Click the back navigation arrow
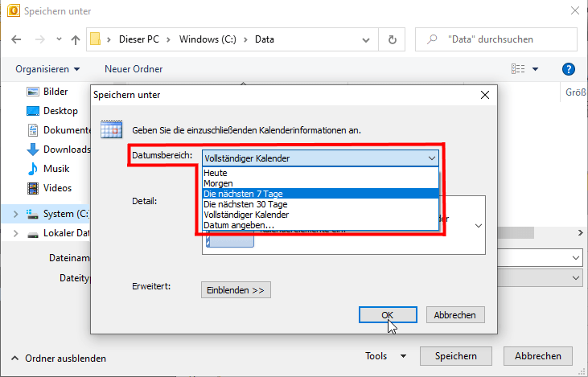588x377 pixels. point(16,39)
